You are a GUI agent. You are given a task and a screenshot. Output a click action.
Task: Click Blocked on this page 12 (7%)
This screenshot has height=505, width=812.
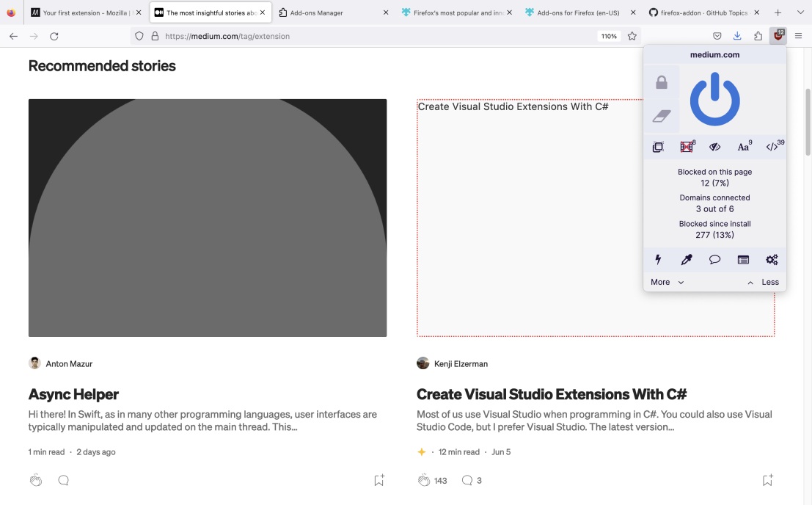pos(714,177)
